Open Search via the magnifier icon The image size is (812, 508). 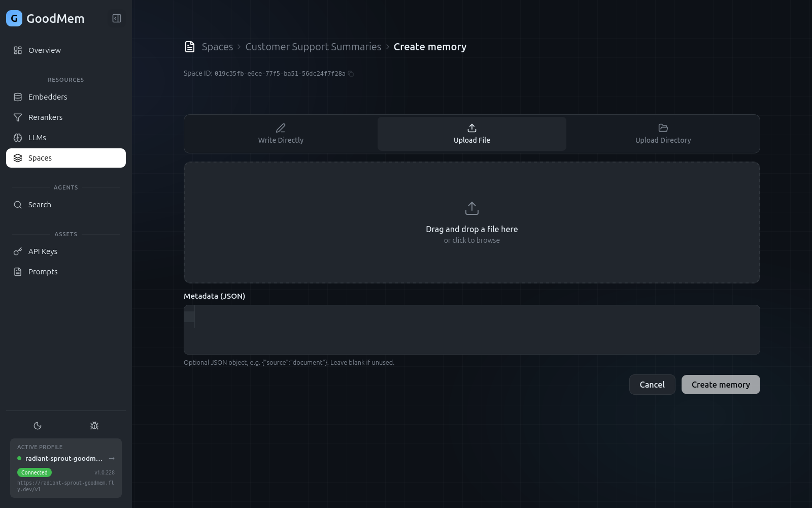18,204
